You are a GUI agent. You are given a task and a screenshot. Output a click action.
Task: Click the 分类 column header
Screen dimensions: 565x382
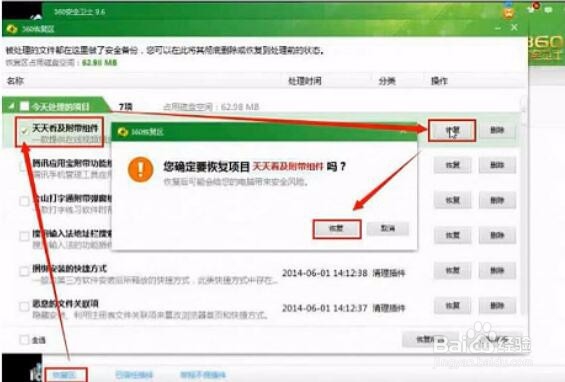pos(387,81)
